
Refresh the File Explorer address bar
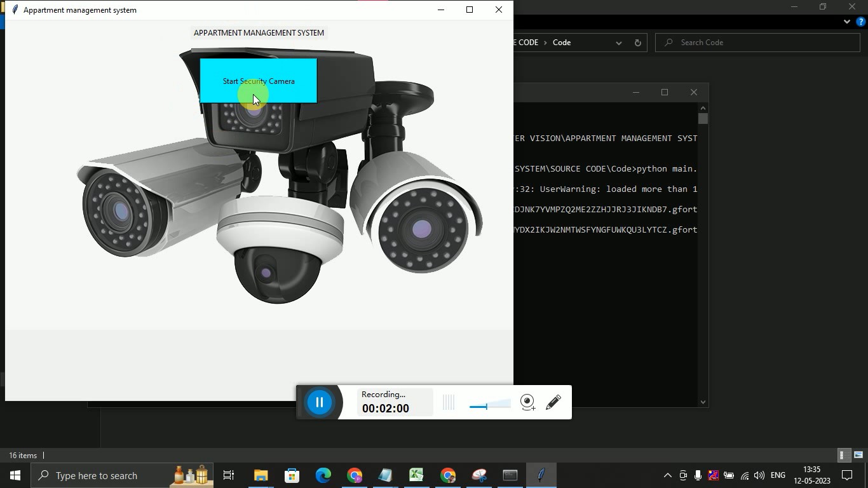tap(637, 43)
